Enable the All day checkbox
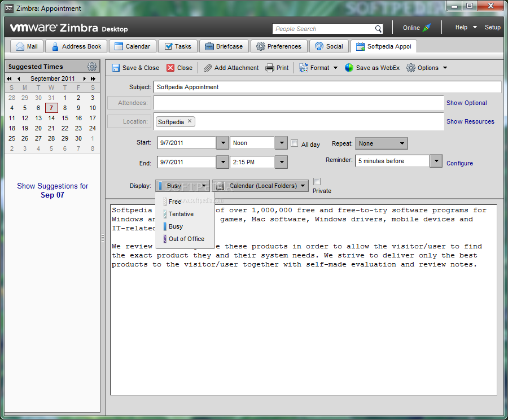Viewport: 508px width, 420px height. [x=295, y=143]
